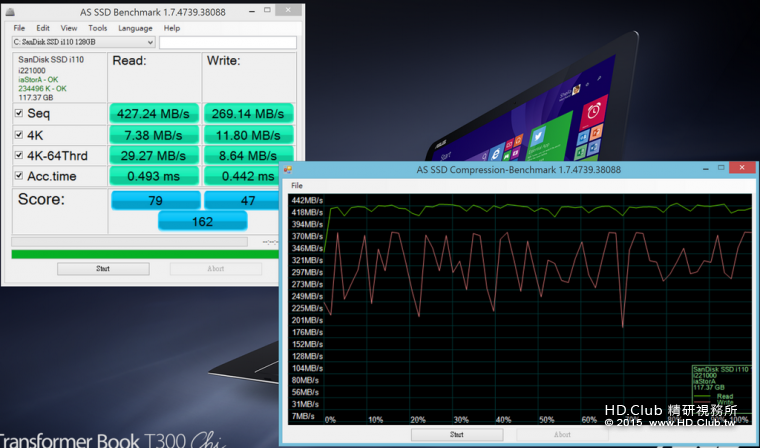760x448 pixels.
Task: Toggle the 4K-64Thrd test checkbox
Action: [x=19, y=156]
